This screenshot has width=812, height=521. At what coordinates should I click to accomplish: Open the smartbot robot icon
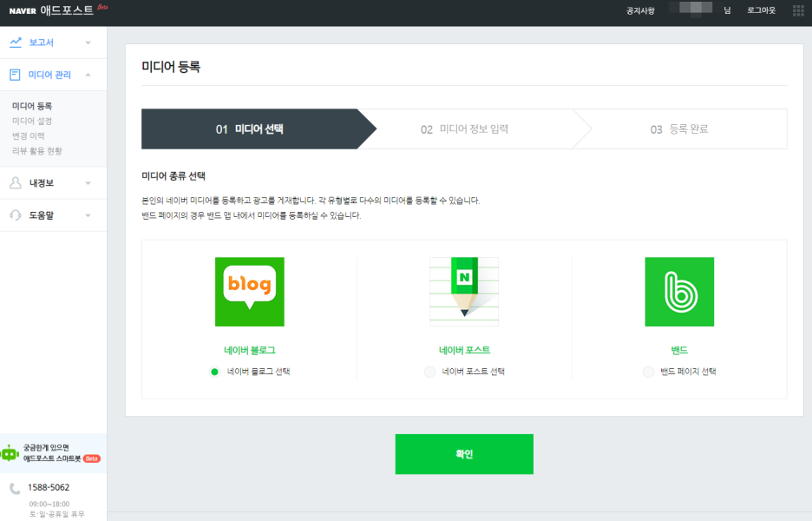pos(10,453)
